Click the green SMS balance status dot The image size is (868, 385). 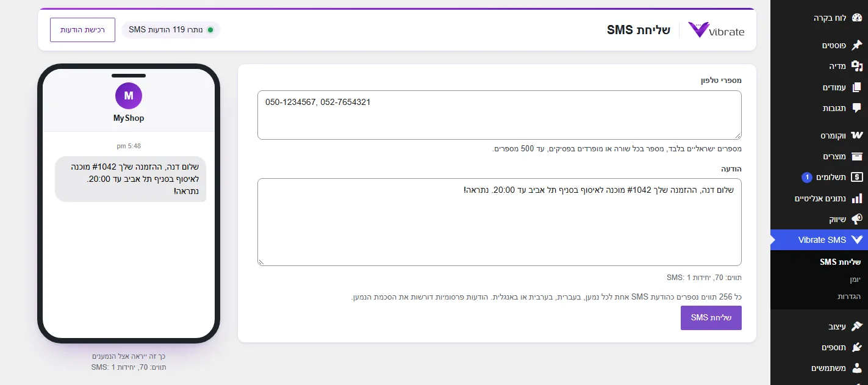coord(210,30)
